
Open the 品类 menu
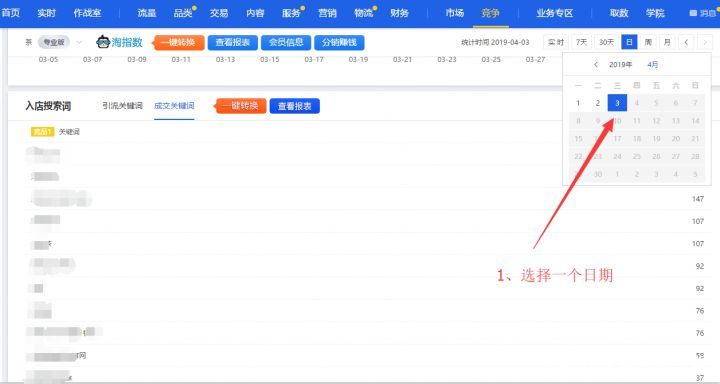pyautogui.click(x=183, y=13)
